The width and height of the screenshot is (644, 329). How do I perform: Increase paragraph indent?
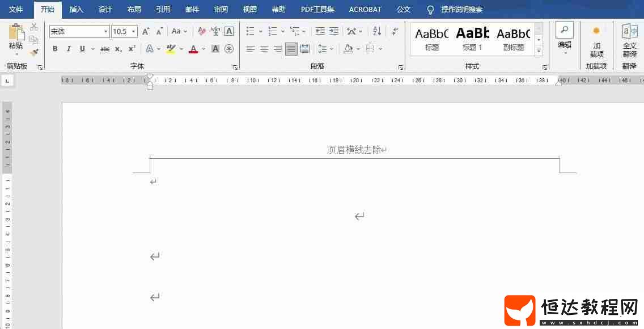click(334, 31)
